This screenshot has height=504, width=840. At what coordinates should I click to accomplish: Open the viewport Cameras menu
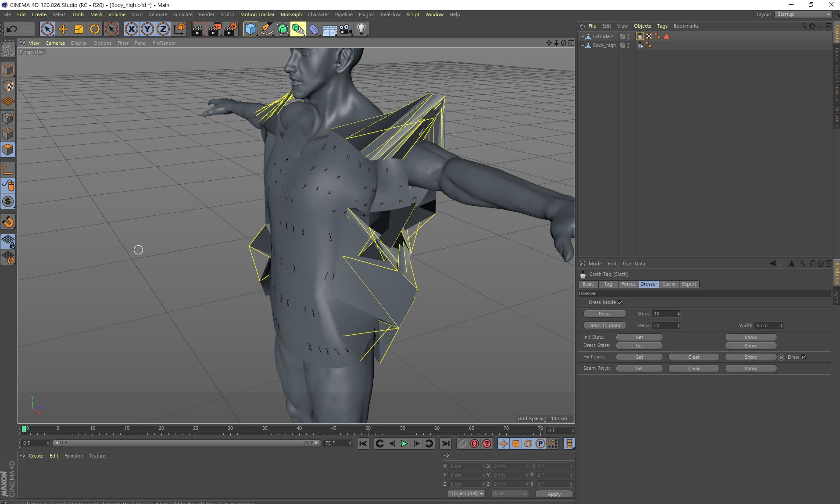click(x=55, y=43)
